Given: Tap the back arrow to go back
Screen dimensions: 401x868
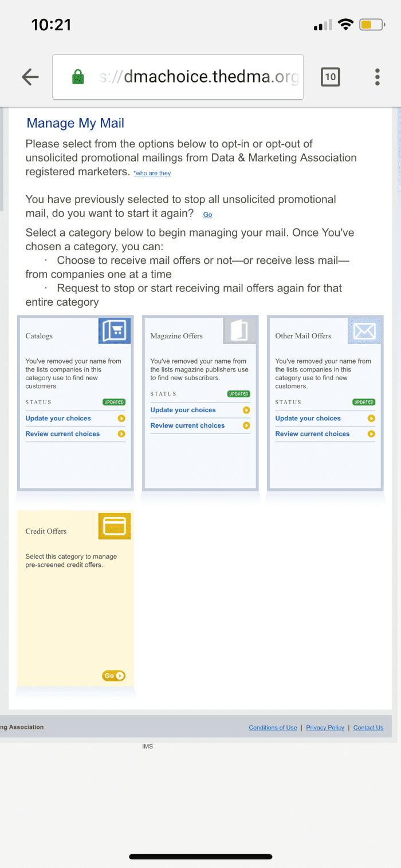Looking at the screenshot, I should point(30,77).
